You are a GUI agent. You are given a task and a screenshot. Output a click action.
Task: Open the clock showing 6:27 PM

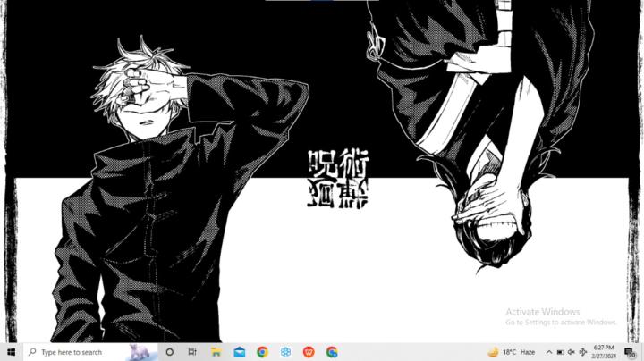click(604, 352)
